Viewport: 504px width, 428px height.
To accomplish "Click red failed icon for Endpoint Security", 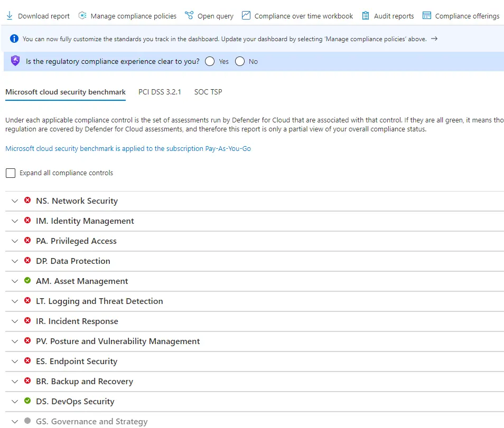I will point(27,361).
